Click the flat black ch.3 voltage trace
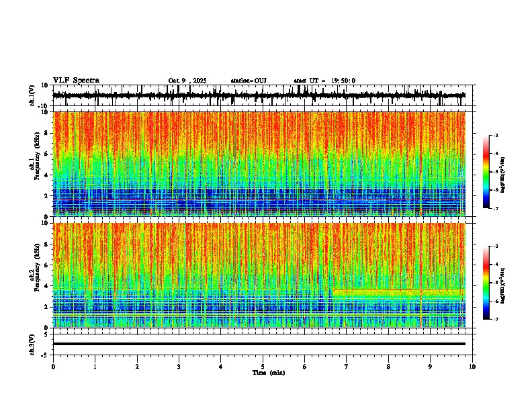This screenshot has height=411, width=532. point(259,344)
